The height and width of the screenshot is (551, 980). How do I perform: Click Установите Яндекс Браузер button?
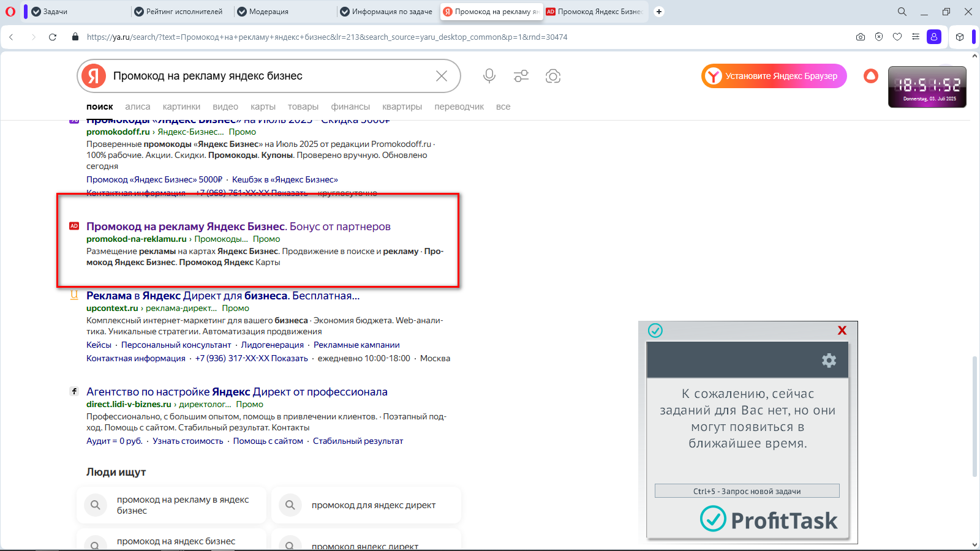[x=774, y=76]
